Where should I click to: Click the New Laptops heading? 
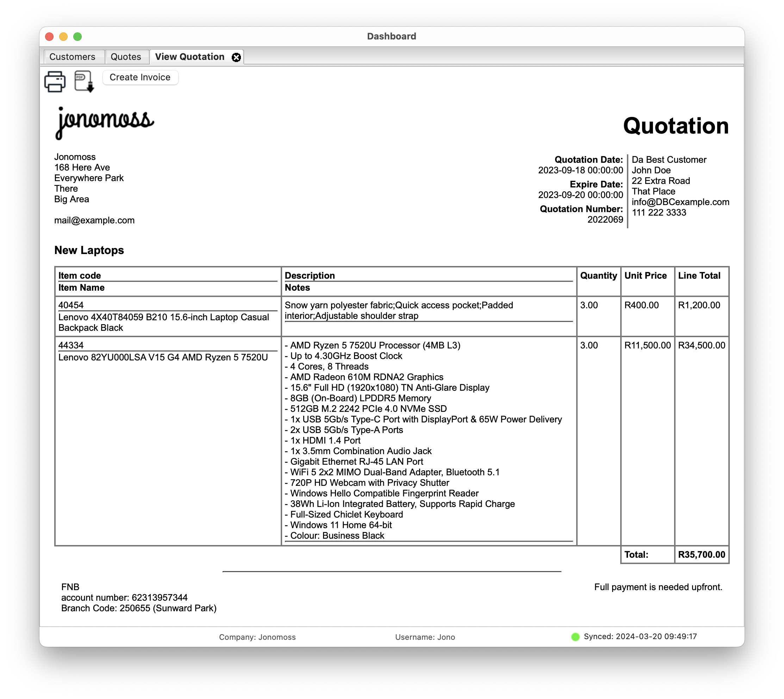89,250
